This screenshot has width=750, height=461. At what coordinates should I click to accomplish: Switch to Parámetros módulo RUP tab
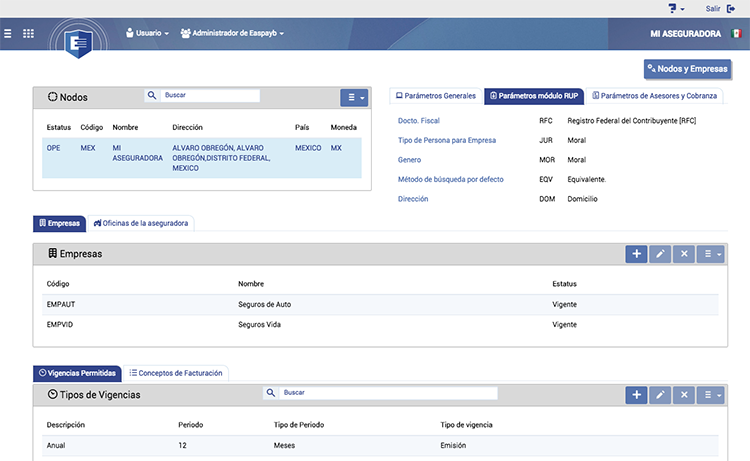tap(534, 96)
